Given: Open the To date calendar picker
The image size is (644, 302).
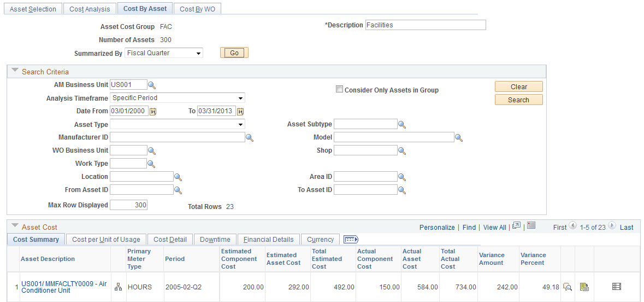Looking at the screenshot, I should tap(241, 111).
